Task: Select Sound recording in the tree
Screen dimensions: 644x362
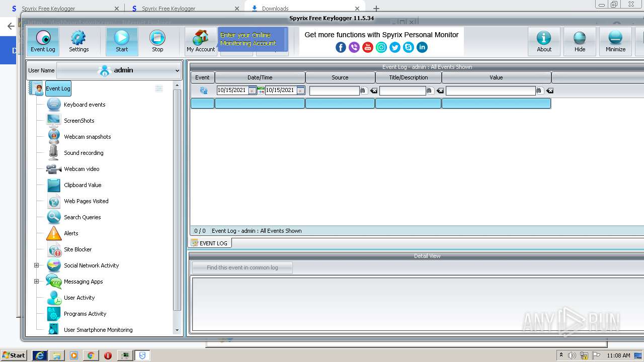Action: click(84, 153)
